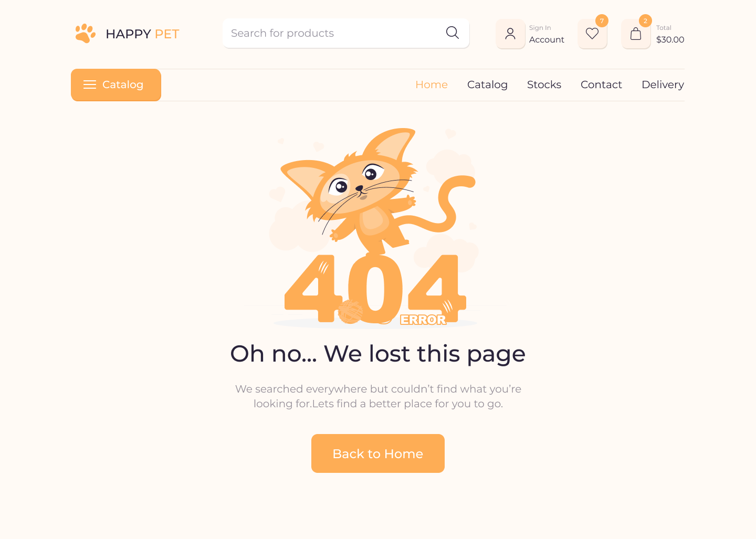Viewport: 756px width, 539px height.
Task: Open the Delivery navigation item
Action: (x=663, y=84)
